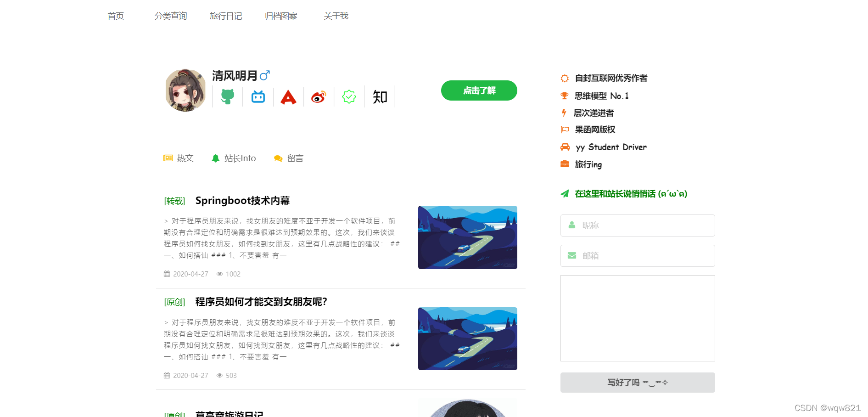Focus the 昵称 nickname input field
Screen dimensions: 868x417
tap(638, 225)
